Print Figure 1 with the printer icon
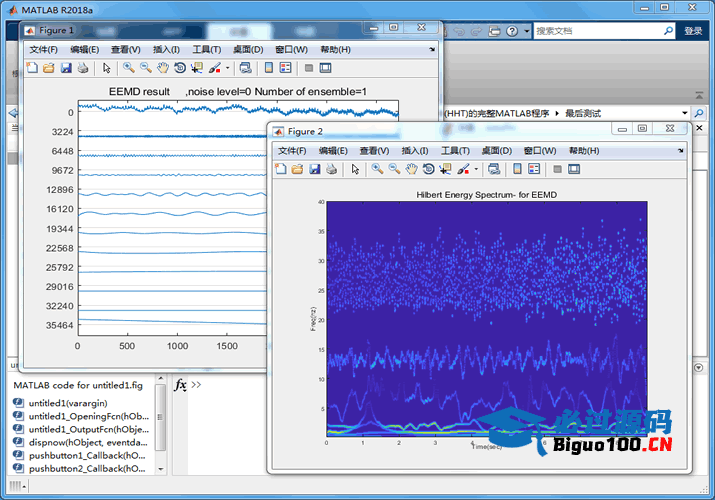The image size is (715, 500). tap(83, 68)
